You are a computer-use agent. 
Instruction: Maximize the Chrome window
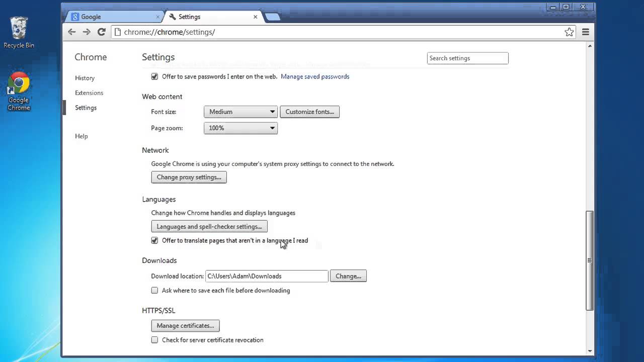pyautogui.click(x=566, y=7)
